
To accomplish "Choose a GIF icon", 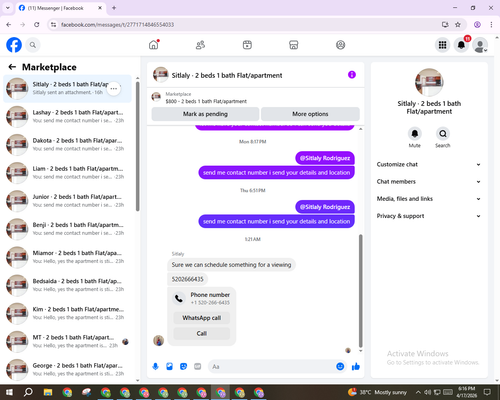I will (198, 366).
